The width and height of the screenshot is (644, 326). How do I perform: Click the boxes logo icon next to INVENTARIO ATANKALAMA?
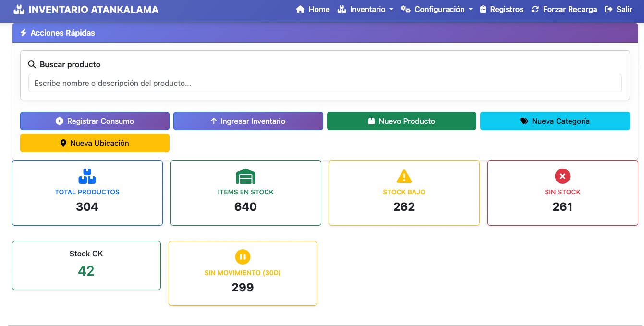tap(18, 9)
